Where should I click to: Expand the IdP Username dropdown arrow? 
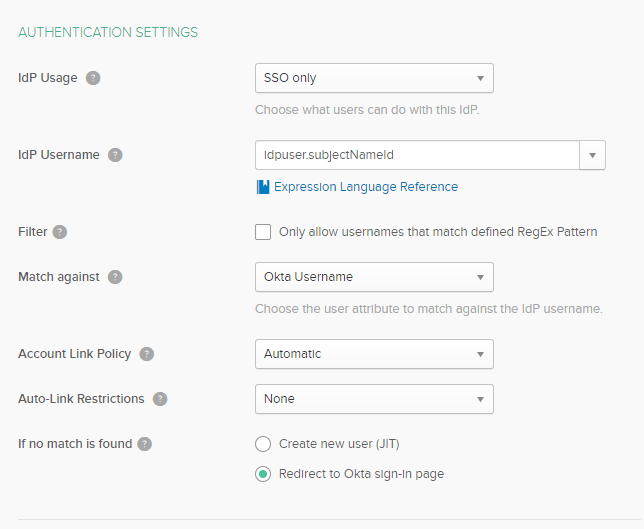click(593, 155)
